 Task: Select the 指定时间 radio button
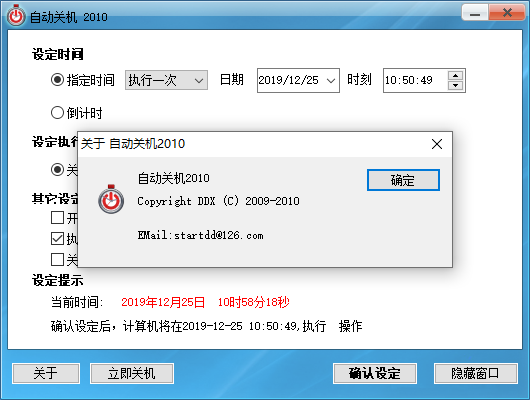click(57, 80)
